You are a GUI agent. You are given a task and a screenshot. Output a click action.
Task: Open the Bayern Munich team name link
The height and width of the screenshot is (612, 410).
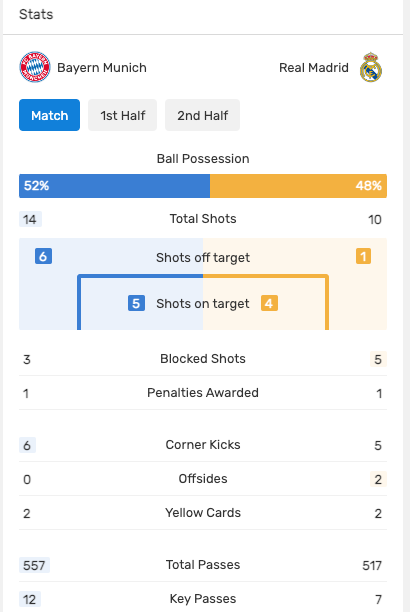point(102,68)
